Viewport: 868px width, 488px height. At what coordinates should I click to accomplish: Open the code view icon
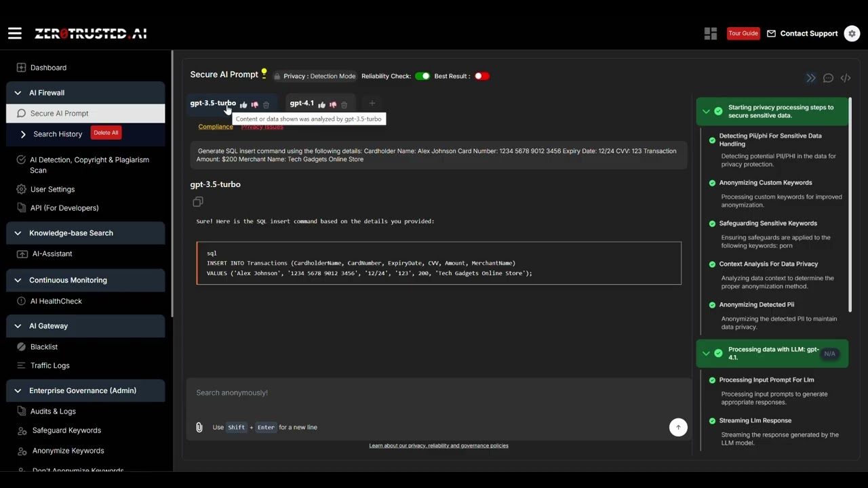[x=846, y=78]
